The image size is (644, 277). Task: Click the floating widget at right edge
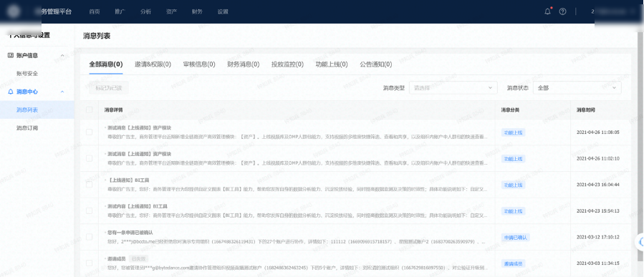click(640, 243)
